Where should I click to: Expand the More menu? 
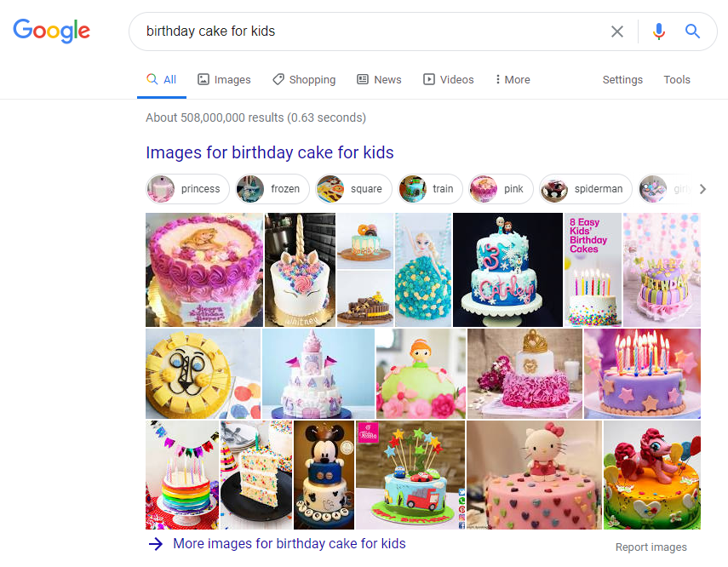click(513, 79)
